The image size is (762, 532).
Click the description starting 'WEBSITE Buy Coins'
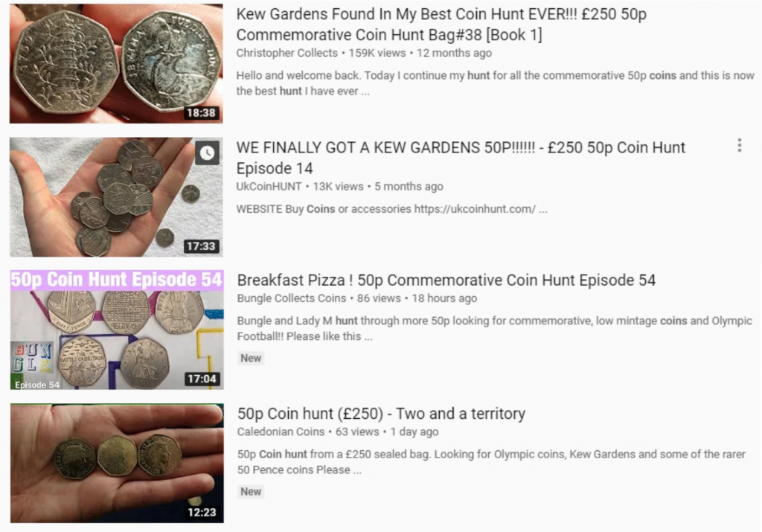(x=391, y=209)
